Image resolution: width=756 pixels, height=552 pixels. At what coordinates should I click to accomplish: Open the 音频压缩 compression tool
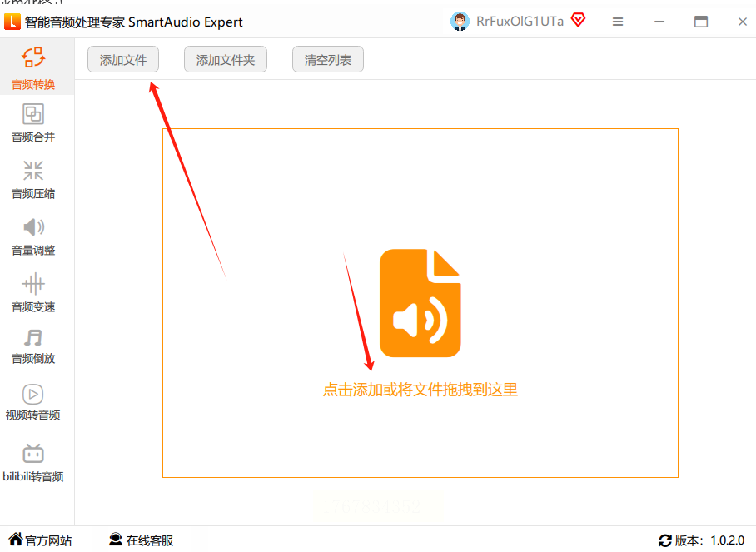(33, 181)
